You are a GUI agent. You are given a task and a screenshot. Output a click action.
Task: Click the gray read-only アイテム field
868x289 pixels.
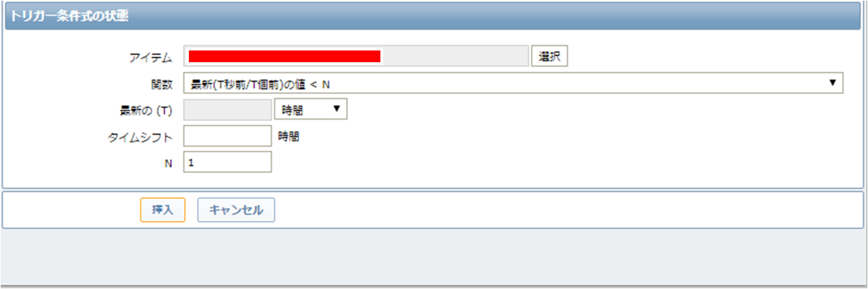(x=356, y=56)
